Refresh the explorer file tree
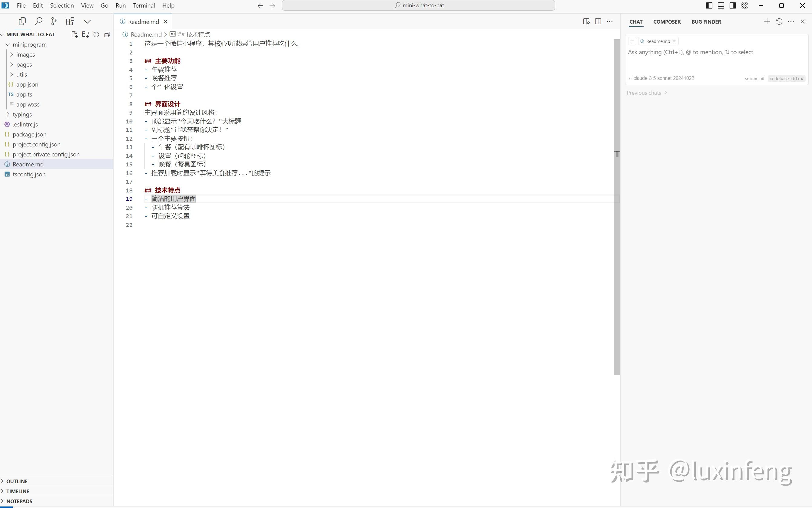 click(96, 34)
